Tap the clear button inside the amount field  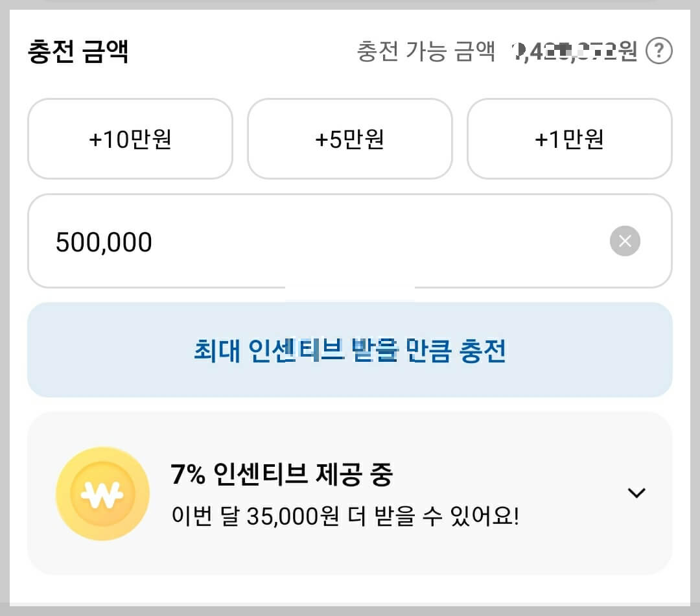click(x=624, y=241)
